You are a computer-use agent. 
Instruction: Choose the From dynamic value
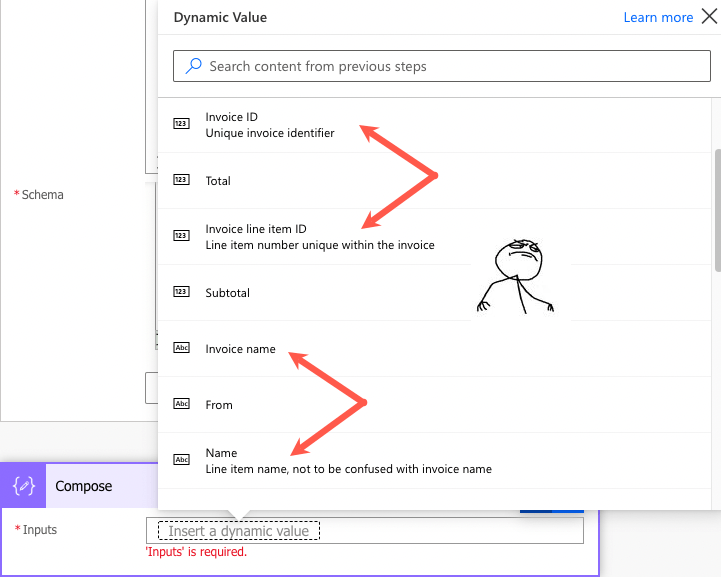(x=219, y=405)
